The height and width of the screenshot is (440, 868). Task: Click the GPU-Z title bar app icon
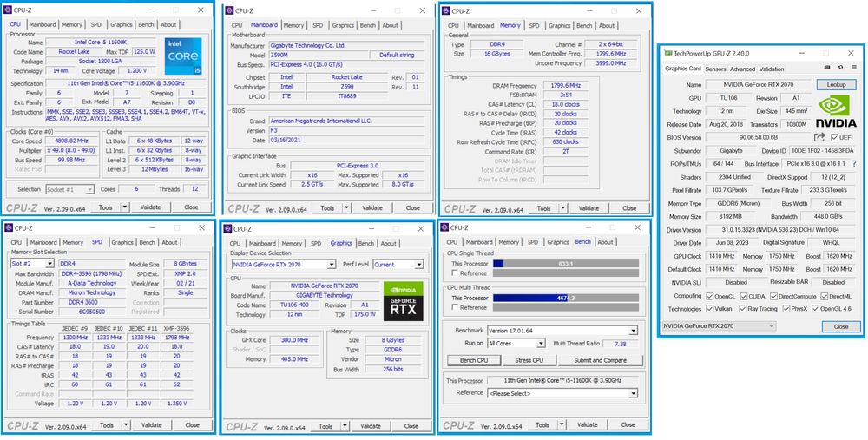point(668,53)
